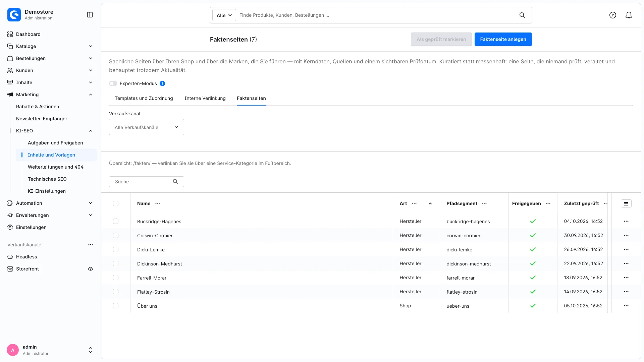Open the Alle Verkaufskanäle dropdown

pyautogui.click(x=147, y=127)
